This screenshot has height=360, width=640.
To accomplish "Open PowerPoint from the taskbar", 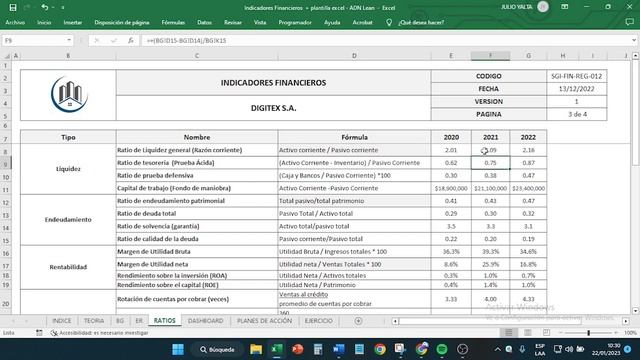I will pyautogui.click(x=298, y=349).
